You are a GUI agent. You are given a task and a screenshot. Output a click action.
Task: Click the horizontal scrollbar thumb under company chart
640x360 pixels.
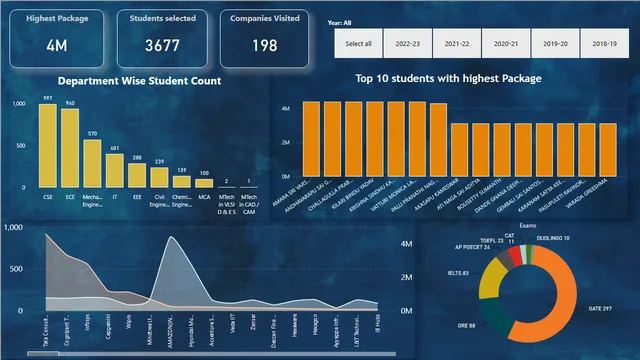(43, 353)
